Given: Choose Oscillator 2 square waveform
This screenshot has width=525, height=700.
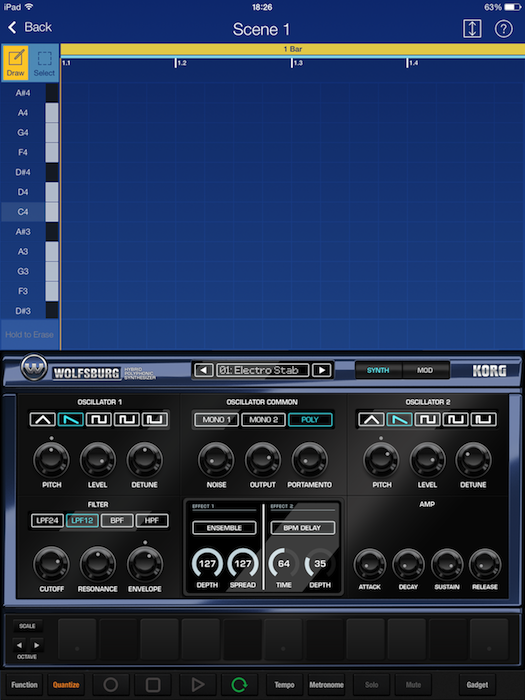Looking at the screenshot, I should 427,419.
